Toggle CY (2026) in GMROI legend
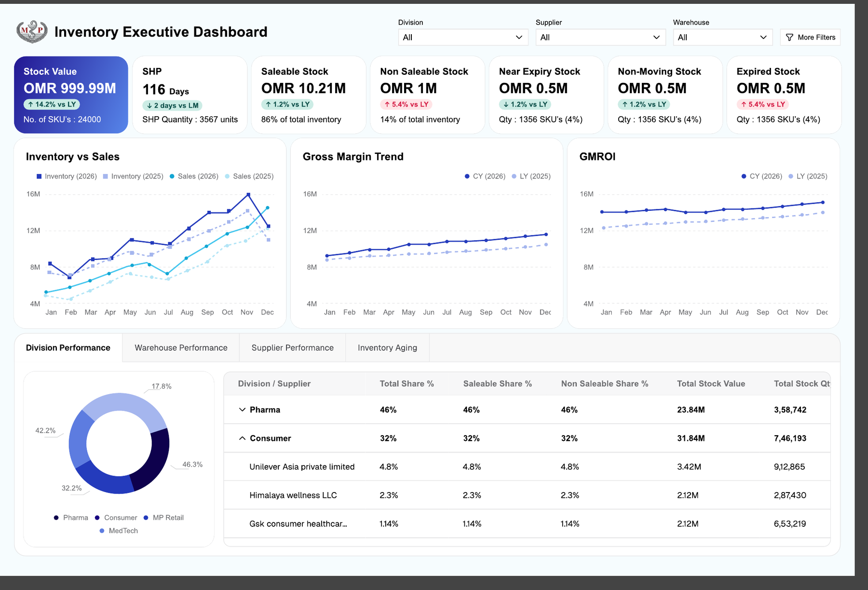868x590 pixels. [761, 177]
